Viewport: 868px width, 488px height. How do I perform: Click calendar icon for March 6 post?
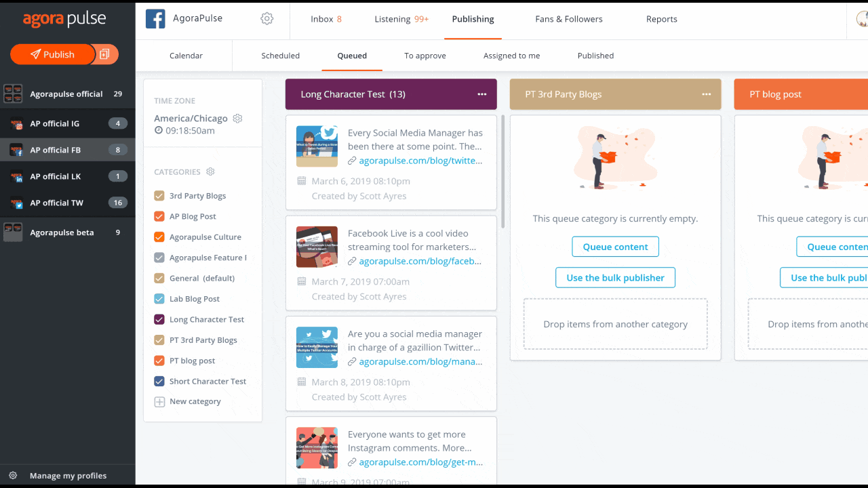(x=302, y=181)
